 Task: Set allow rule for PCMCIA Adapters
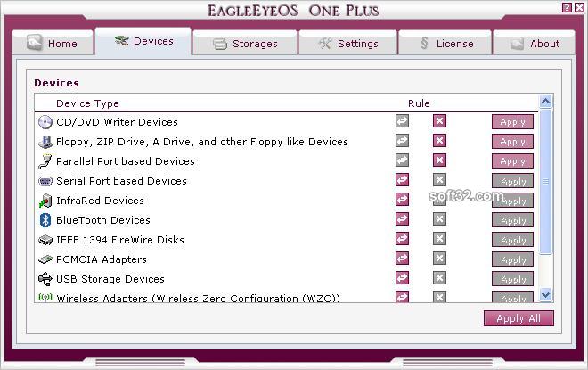tap(402, 259)
